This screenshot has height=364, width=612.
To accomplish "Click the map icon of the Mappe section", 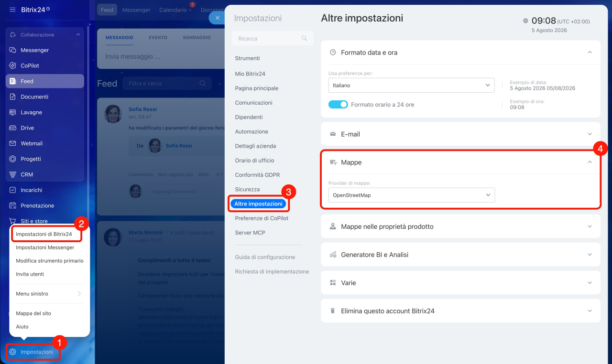I will [x=333, y=162].
